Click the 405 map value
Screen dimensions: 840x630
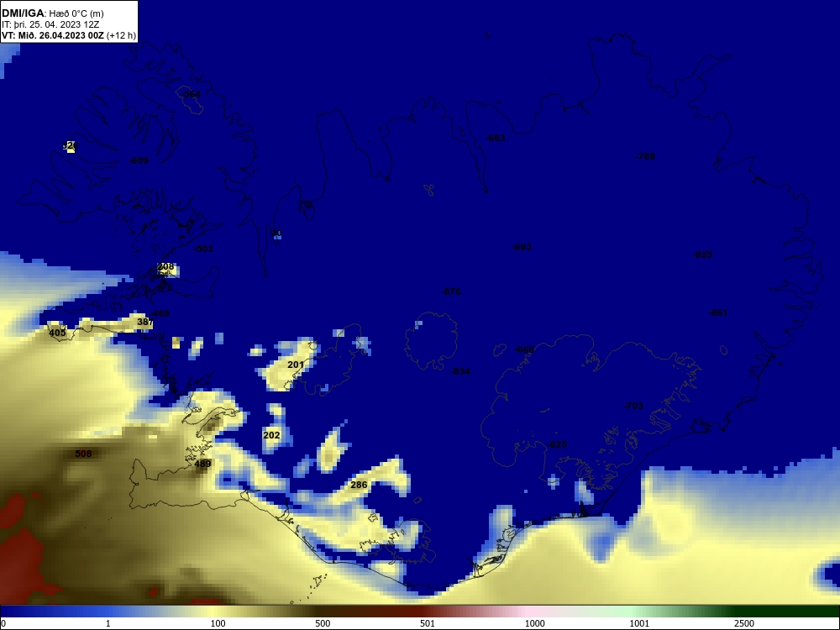point(57,333)
